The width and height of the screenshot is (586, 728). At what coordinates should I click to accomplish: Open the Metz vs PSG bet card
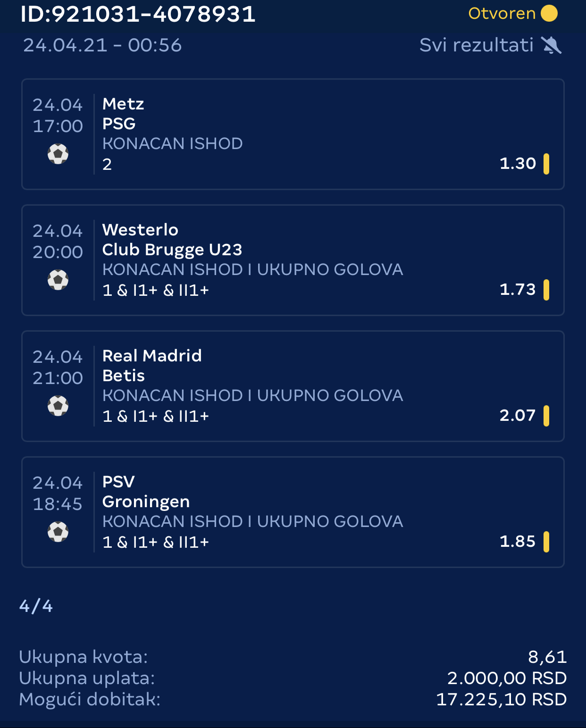pos(293,134)
